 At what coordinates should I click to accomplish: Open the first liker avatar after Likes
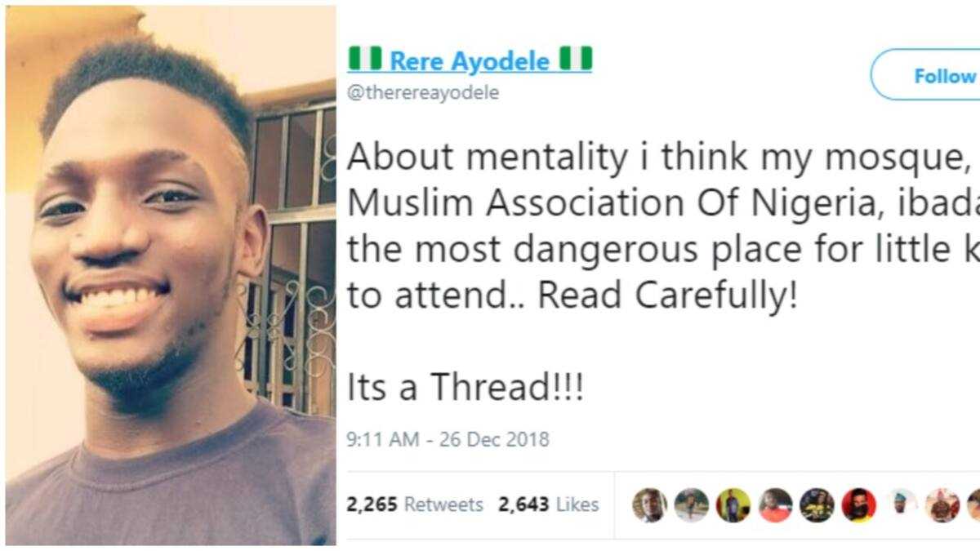point(649,505)
